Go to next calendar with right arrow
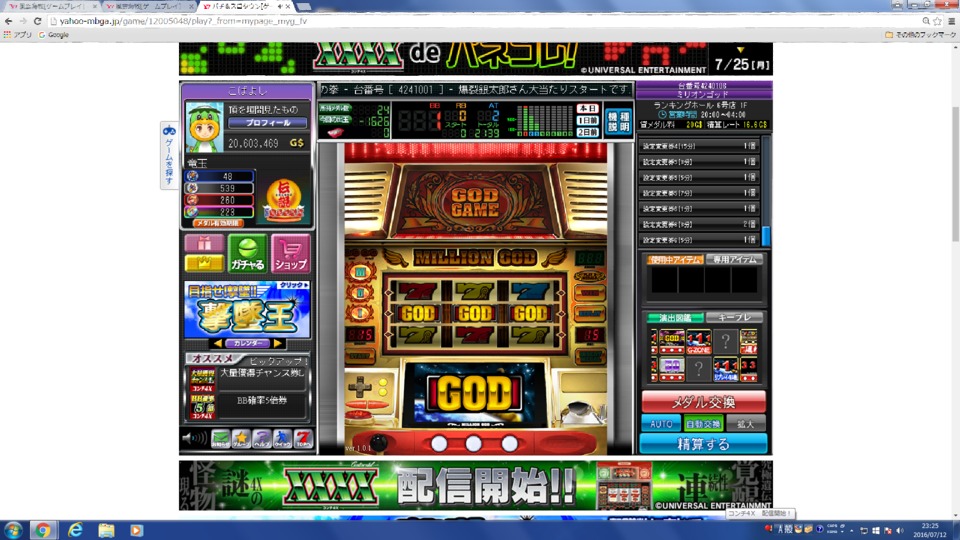This screenshot has height=540, width=960. pyautogui.click(x=277, y=343)
